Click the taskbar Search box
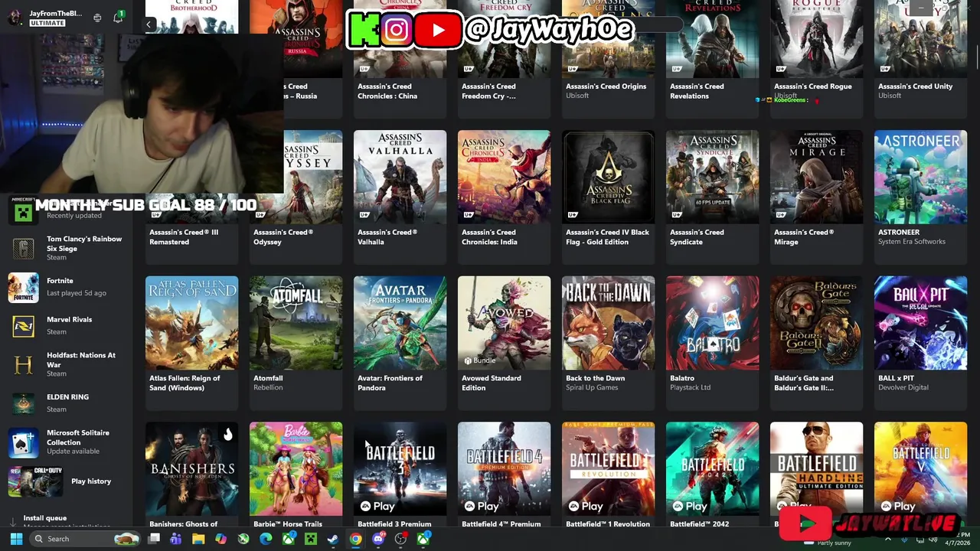This screenshot has width=980, height=551. (x=86, y=539)
